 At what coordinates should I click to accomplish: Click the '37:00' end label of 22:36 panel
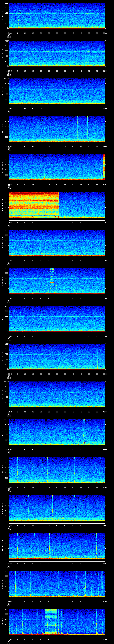click(105, 298)
